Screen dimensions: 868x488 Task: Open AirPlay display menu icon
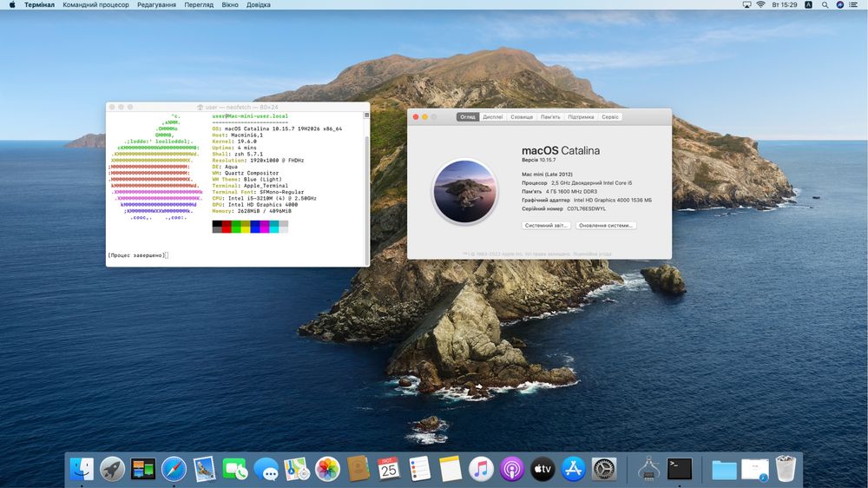(746, 5)
